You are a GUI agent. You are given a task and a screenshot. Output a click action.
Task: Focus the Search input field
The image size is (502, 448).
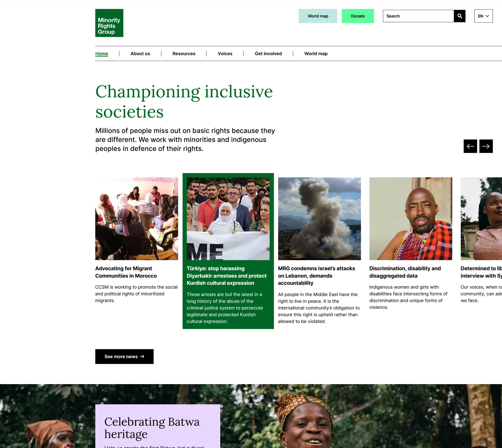(418, 16)
